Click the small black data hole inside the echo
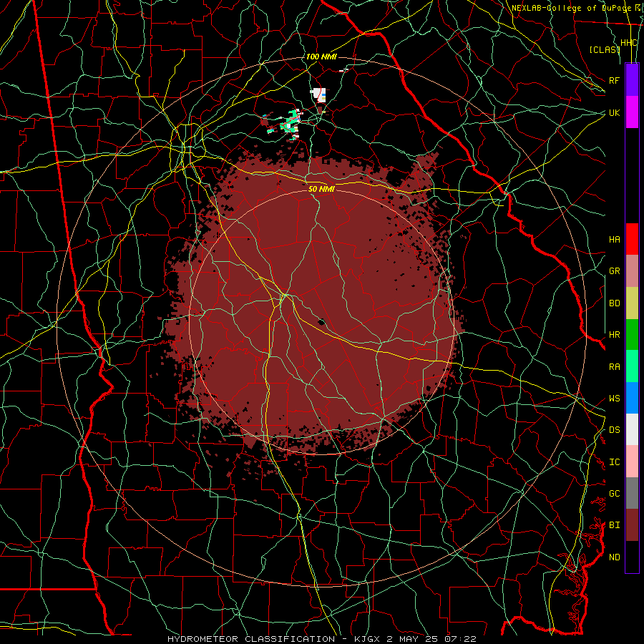This screenshot has height=644, width=644. (x=321, y=321)
